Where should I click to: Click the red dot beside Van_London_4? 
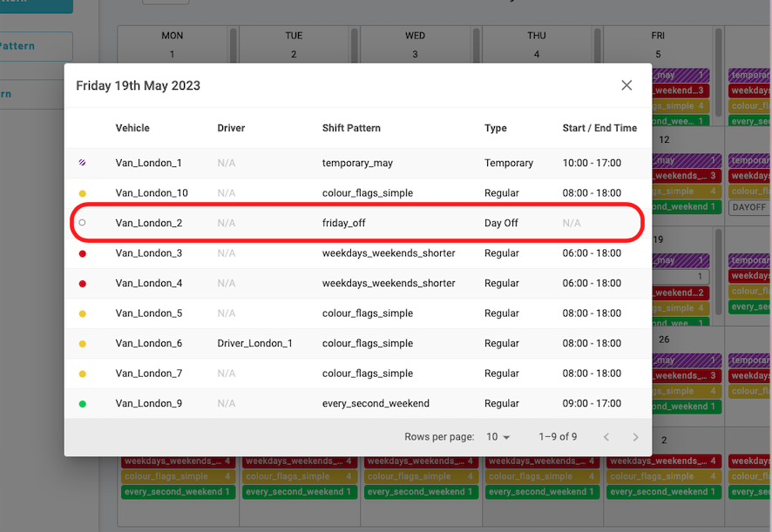click(x=83, y=284)
